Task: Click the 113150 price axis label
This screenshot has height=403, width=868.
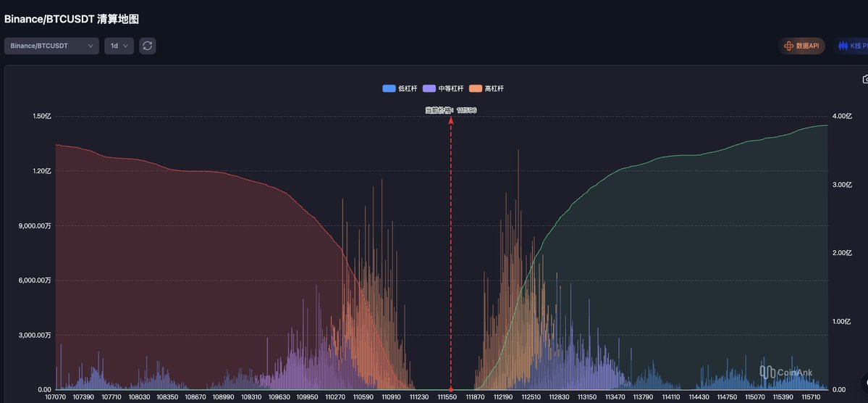Action: coord(587,397)
